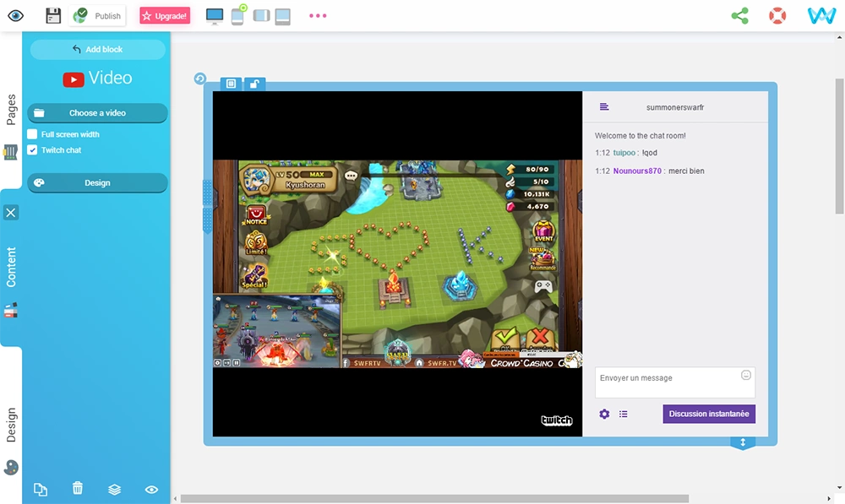This screenshot has width=845, height=504.
Task: Click the Envoyer un message input field
Action: (x=674, y=382)
